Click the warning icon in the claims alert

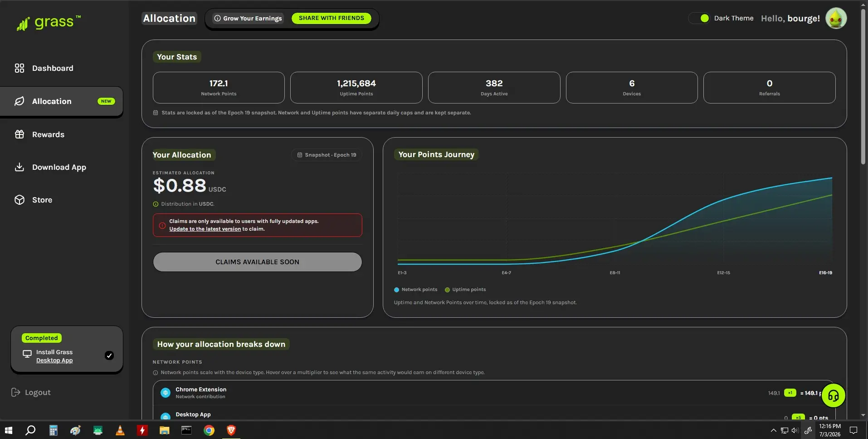click(x=162, y=225)
